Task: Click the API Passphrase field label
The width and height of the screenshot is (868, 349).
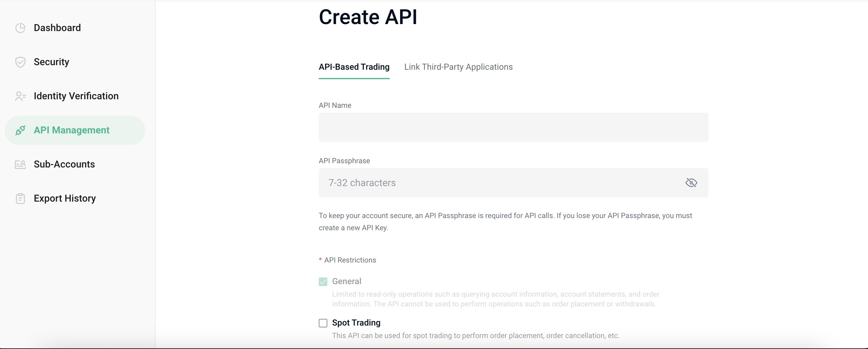Action: coord(344,161)
